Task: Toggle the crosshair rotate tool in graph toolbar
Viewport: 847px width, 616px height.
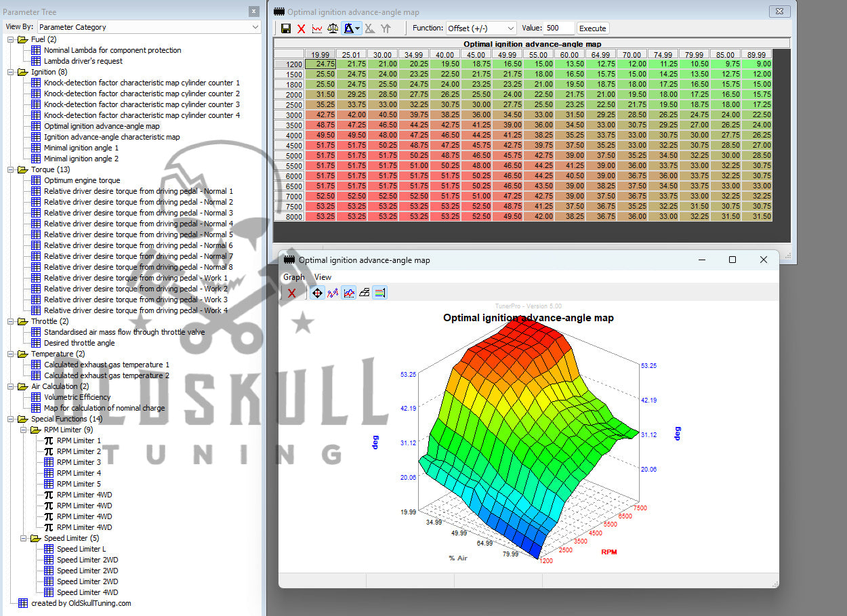Action: click(x=316, y=293)
